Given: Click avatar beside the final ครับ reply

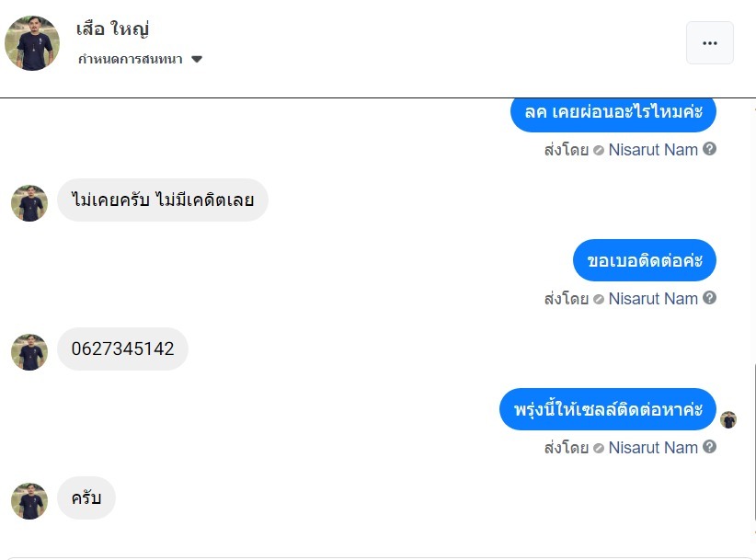Looking at the screenshot, I should 29,501.
